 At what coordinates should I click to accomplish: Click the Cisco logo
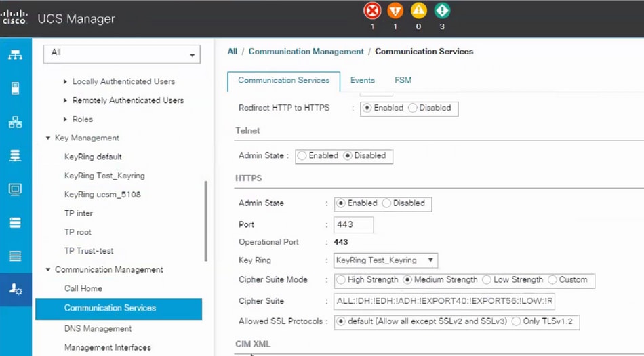tap(14, 17)
